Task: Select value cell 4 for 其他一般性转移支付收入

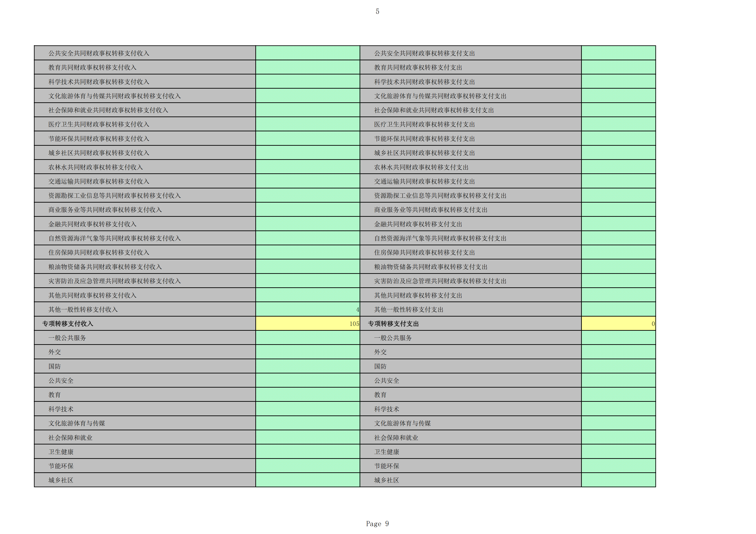Action: [308, 310]
